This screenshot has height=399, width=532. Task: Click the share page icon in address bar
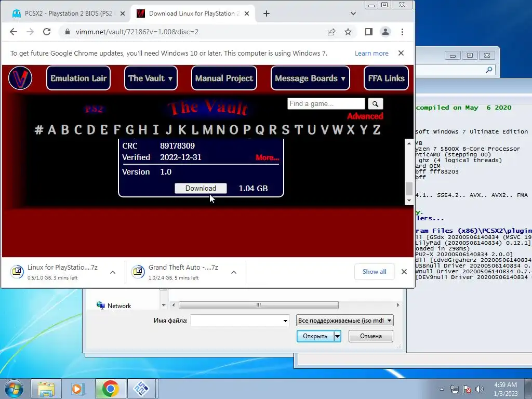point(331,32)
